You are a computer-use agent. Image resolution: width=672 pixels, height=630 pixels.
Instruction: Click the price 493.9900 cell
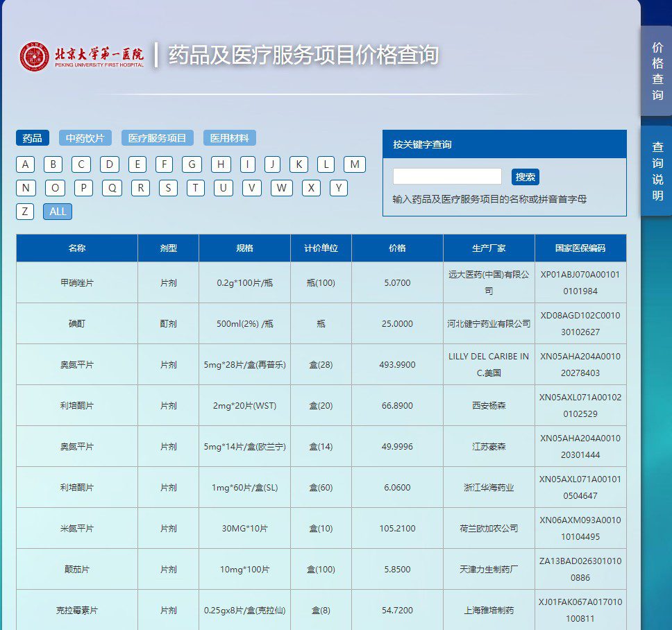[x=397, y=364]
